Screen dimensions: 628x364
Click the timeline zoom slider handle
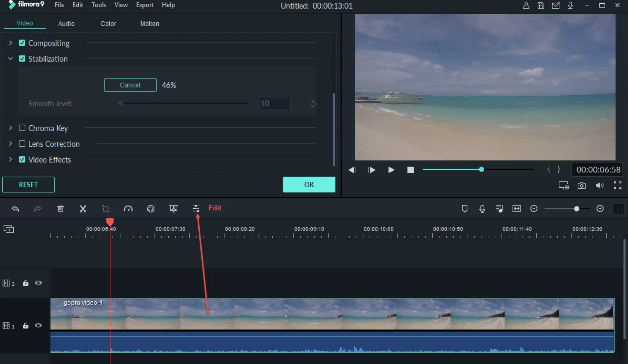click(x=576, y=209)
